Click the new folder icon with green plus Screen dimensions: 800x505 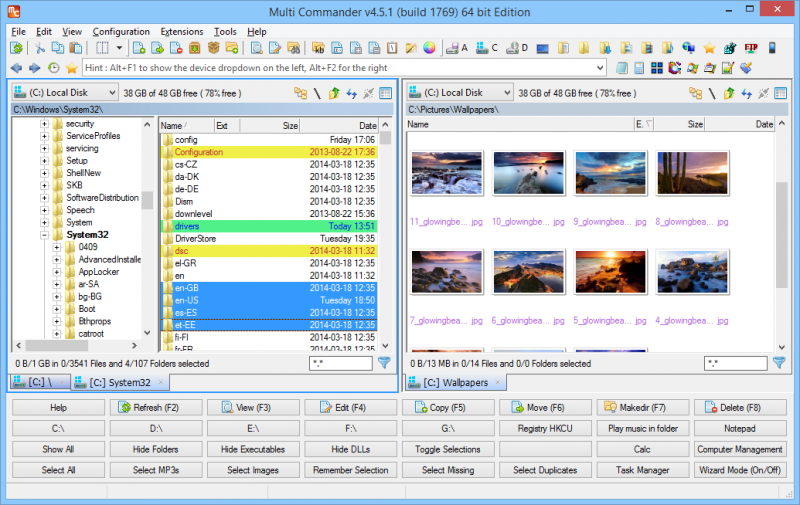[232, 48]
